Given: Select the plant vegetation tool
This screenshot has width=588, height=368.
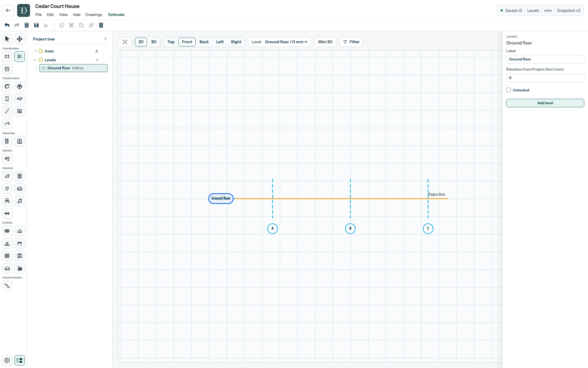Looking at the screenshot, I should (20, 268).
